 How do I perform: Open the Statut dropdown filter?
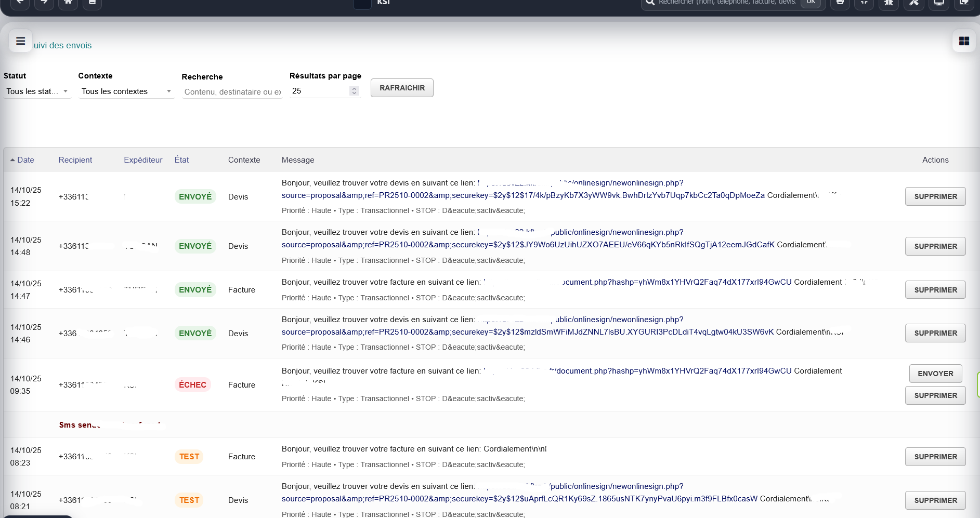pos(37,91)
